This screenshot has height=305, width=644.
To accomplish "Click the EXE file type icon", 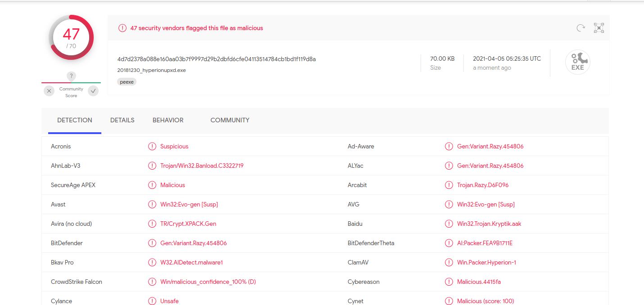I will tap(578, 62).
